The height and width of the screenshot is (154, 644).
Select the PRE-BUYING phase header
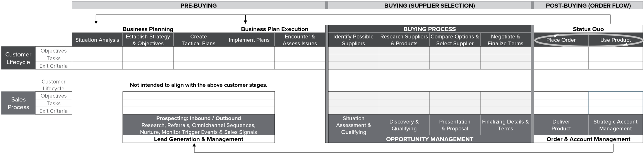coord(198,6)
